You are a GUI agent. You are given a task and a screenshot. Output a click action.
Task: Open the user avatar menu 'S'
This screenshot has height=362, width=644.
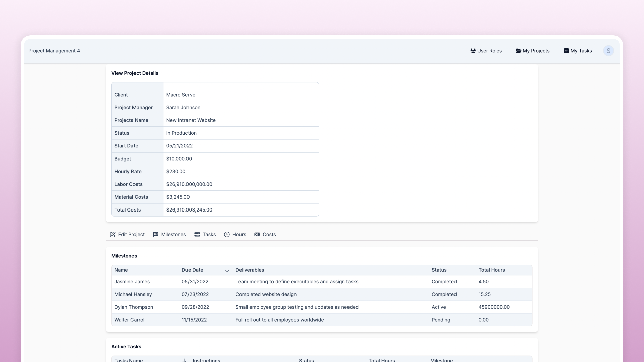pos(608,51)
